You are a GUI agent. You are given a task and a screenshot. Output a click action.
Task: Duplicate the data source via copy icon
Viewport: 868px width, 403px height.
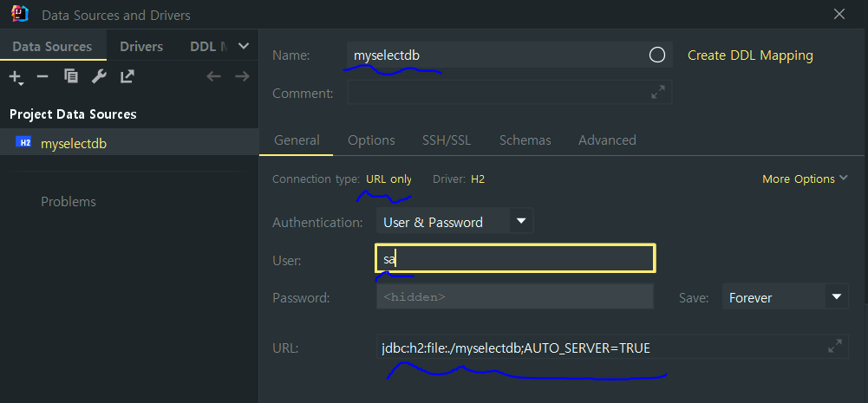click(x=71, y=76)
